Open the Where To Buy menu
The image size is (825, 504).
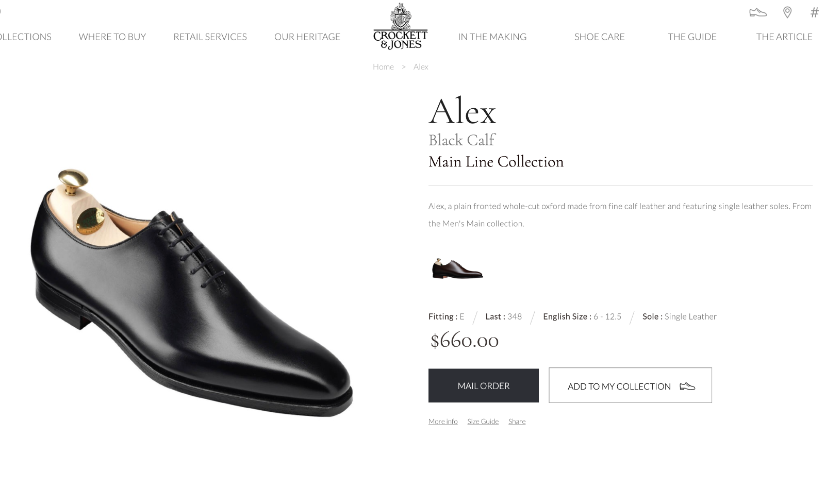(x=112, y=37)
